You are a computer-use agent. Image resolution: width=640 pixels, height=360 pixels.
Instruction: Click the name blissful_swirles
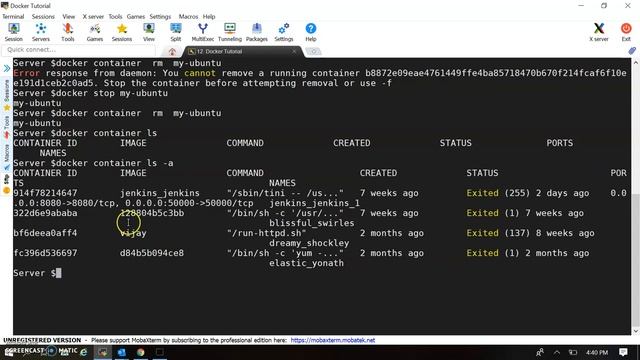click(311, 223)
